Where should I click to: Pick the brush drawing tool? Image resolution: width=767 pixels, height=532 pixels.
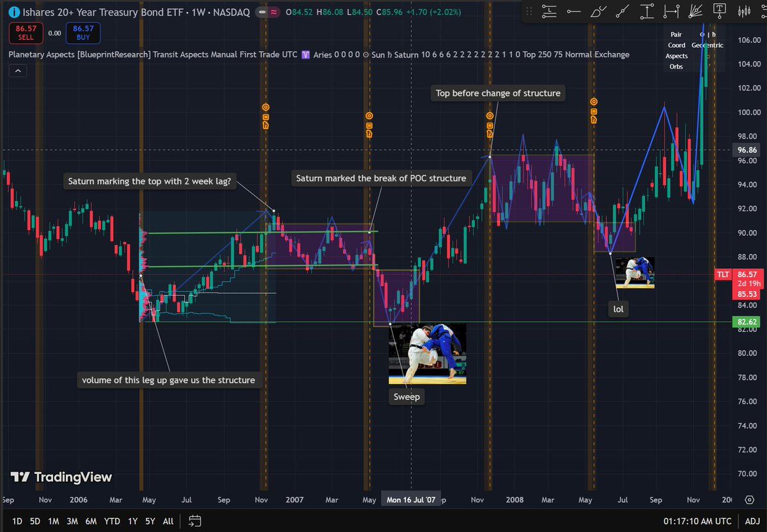coord(598,11)
